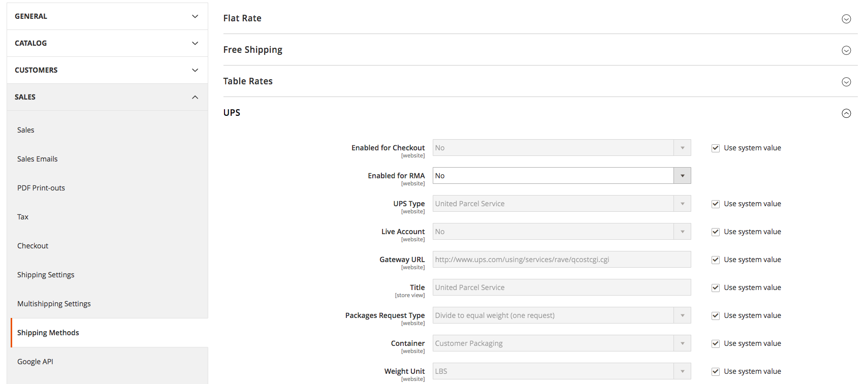Click the Enabled for RMA label
This screenshot has height=384, width=868.
396,176
